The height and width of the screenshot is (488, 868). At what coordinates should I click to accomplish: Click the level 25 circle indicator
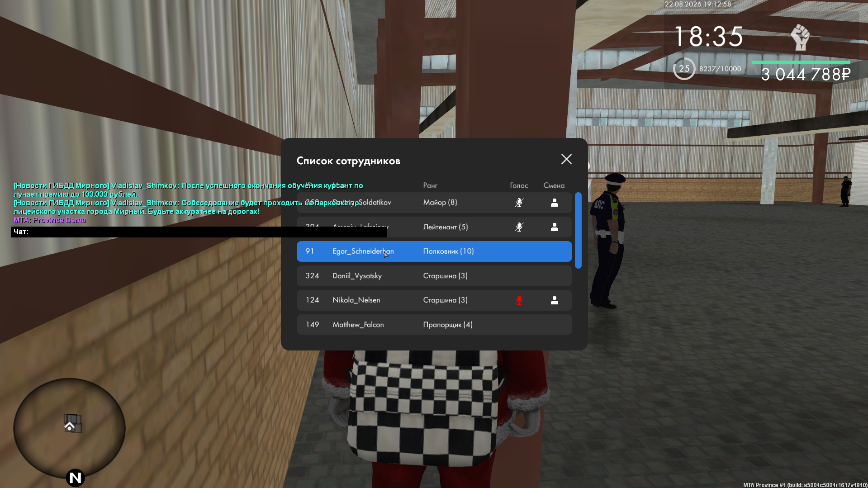coord(684,69)
